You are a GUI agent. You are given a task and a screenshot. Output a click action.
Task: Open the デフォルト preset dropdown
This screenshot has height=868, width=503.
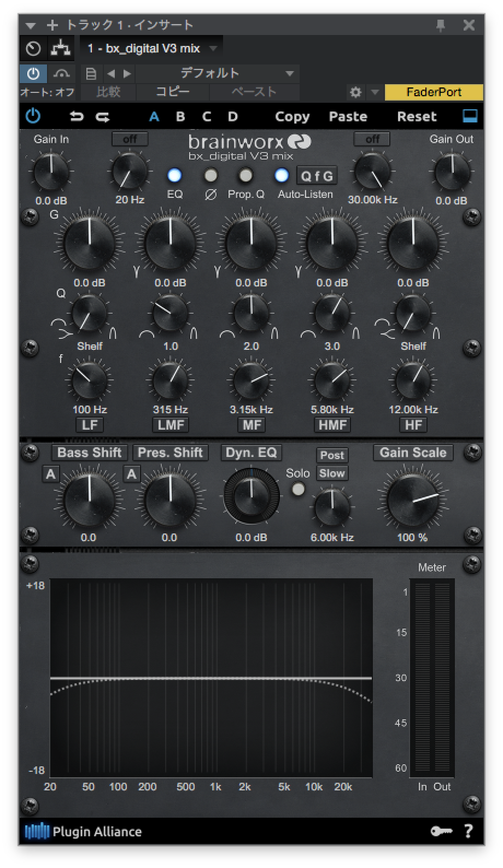pos(217,73)
